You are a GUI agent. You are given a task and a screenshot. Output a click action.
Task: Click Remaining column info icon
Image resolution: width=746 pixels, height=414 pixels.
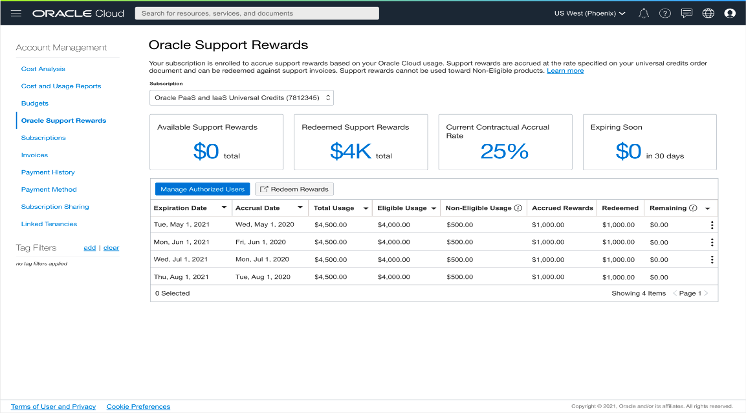693,208
